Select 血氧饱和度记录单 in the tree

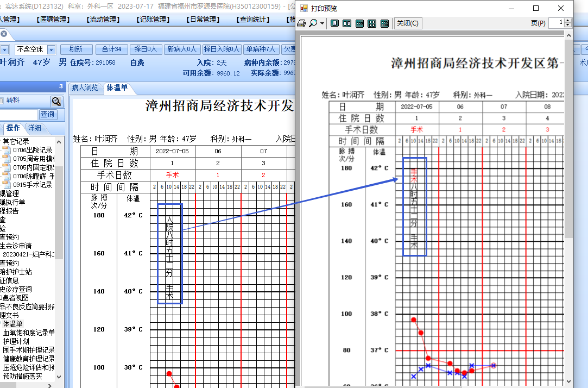(x=29, y=333)
